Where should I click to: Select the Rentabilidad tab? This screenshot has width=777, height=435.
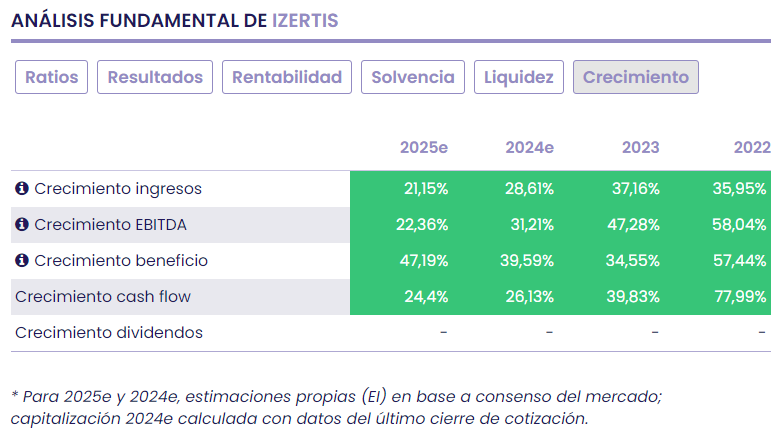coord(287,77)
